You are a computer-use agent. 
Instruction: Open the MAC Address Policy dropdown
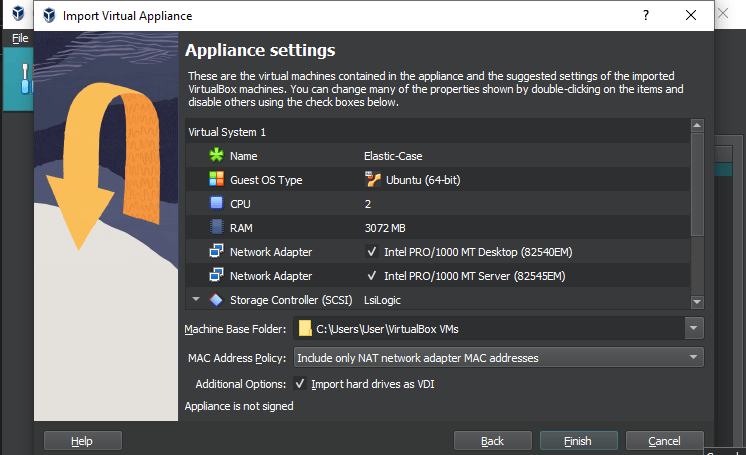coord(499,357)
